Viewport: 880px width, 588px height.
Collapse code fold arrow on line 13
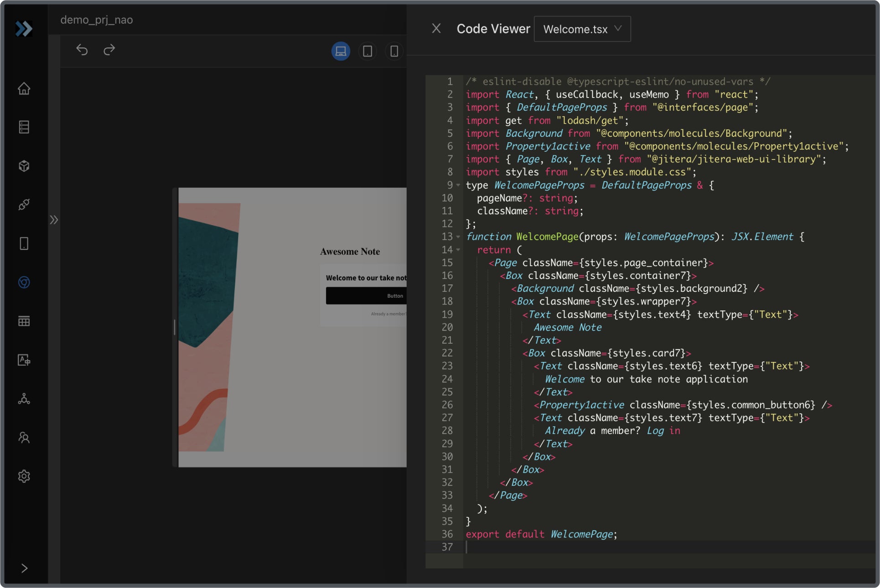point(458,237)
